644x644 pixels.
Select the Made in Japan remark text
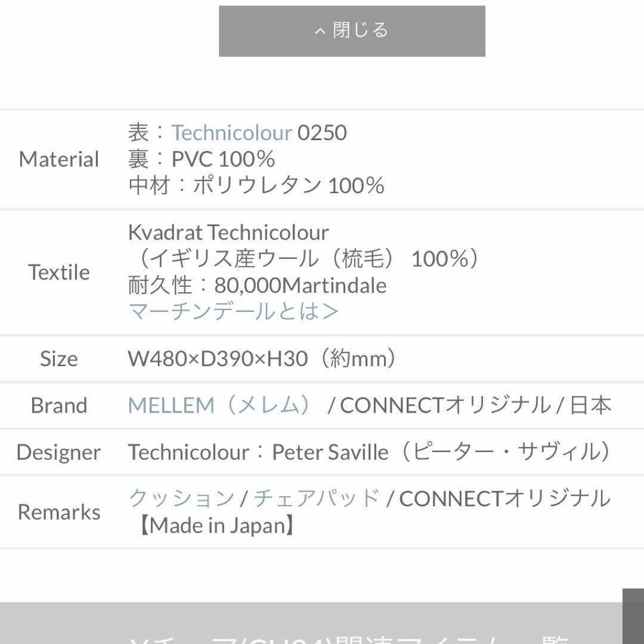point(219,525)
